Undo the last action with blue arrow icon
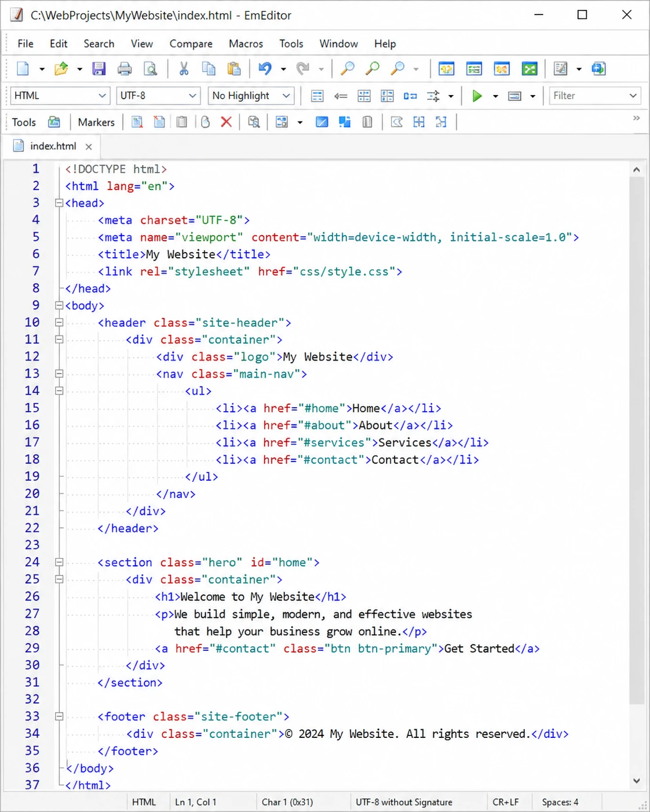650x812 pixels. [265, 69]
